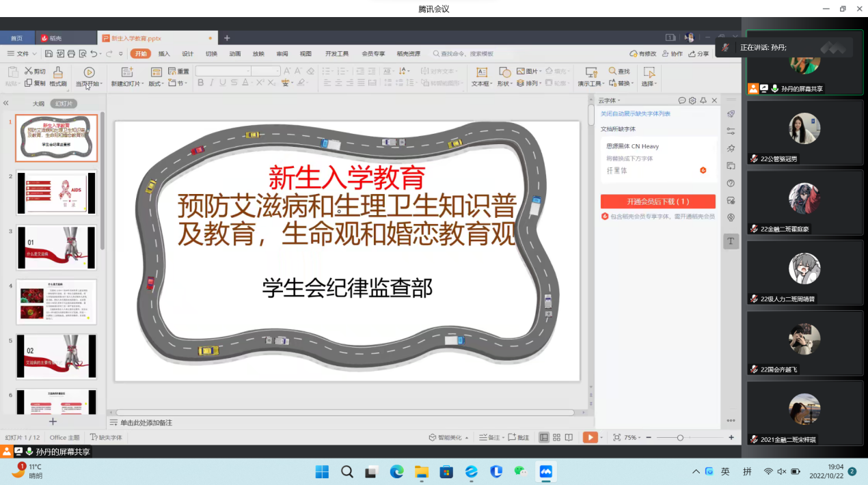Image resolution: width=868 pixels, height=485 pixels.
Task: Click the Find (查找) magnifier icon
Action: tap(612, 71)
